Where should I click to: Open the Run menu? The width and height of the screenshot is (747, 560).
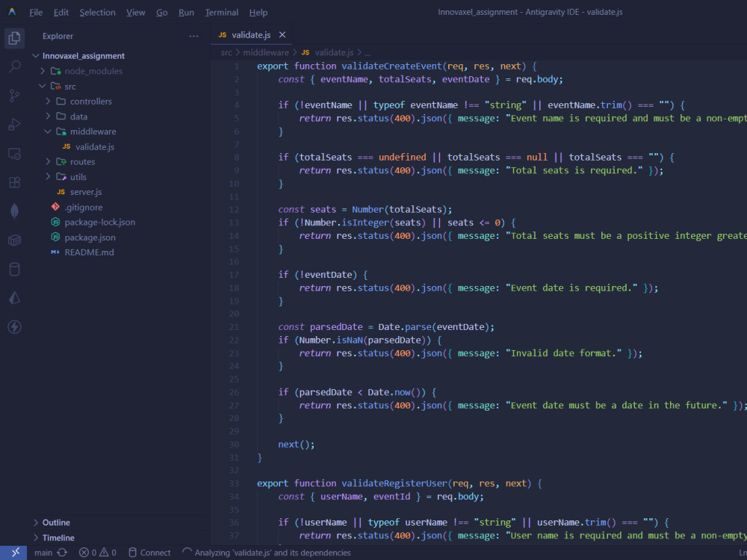coord(186,13)
